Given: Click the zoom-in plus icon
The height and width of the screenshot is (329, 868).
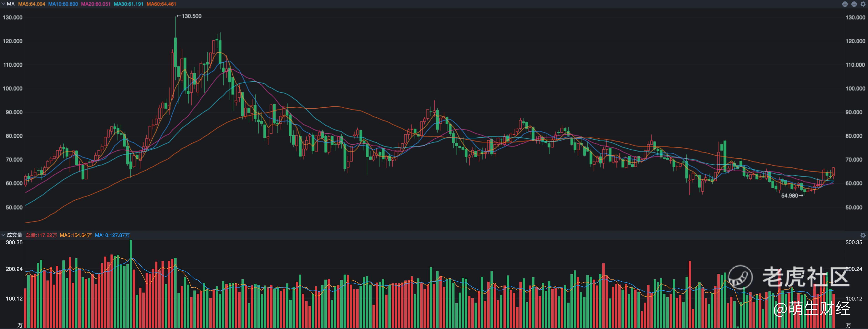Looking at the screenshot, I should point(845,4).
